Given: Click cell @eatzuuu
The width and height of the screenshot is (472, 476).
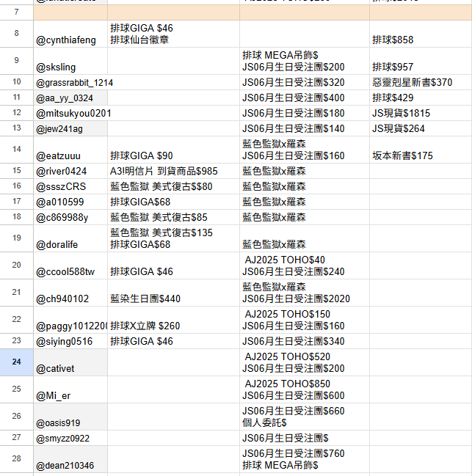Looking at the screenshot, I should click(70, 150).
